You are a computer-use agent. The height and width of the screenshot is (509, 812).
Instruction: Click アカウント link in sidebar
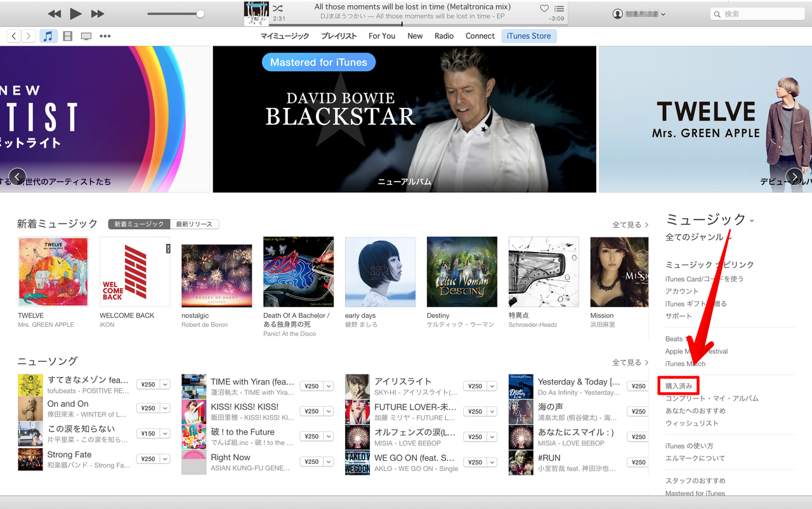tap(682, 291)
